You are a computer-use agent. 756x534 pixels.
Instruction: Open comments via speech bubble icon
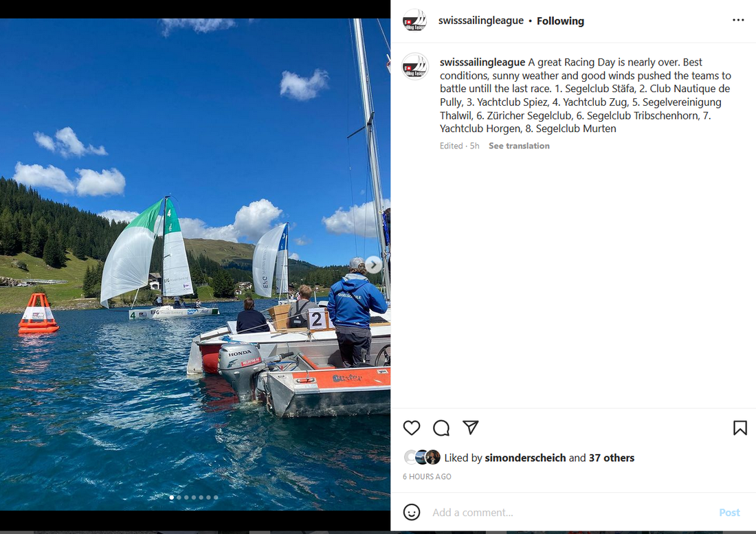(441, 427)
